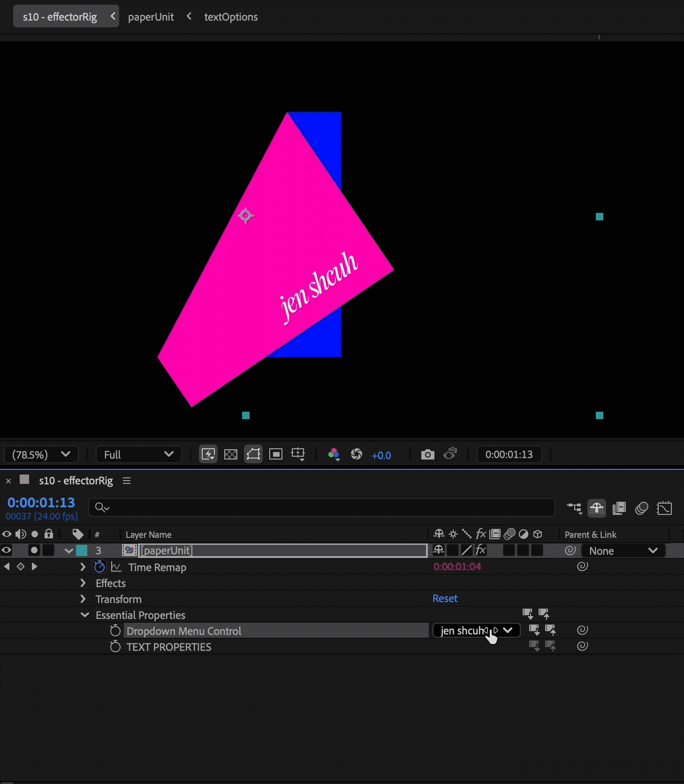
Task: Push Dropdown Menu Control to master
Action: point(550,630)
